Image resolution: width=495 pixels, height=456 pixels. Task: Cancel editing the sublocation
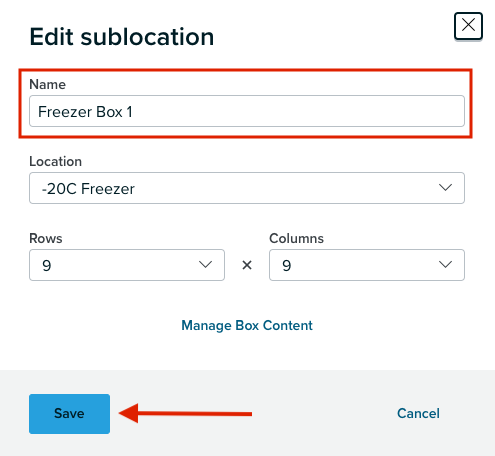[x=418, y=413]
